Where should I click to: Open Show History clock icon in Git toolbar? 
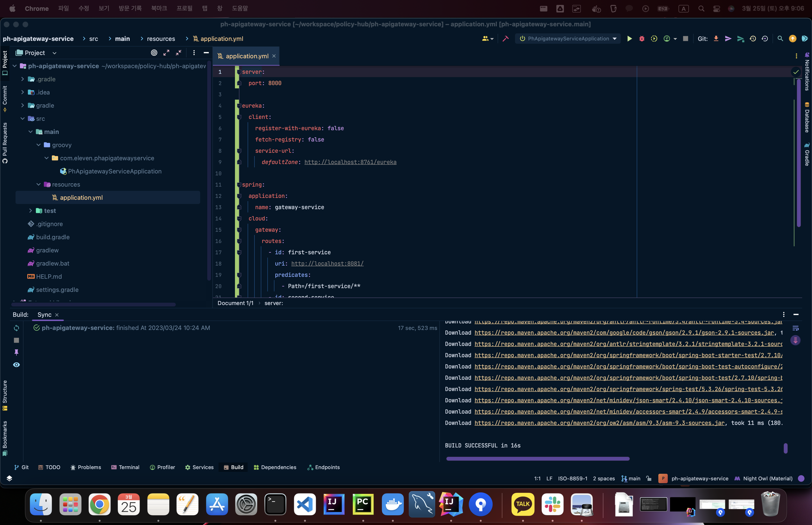point(753,39)
